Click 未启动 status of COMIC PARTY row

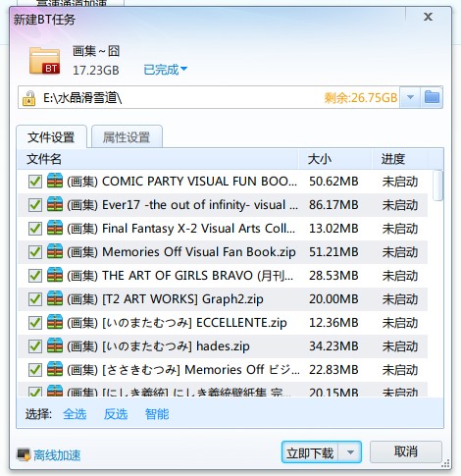click(400, 182)
